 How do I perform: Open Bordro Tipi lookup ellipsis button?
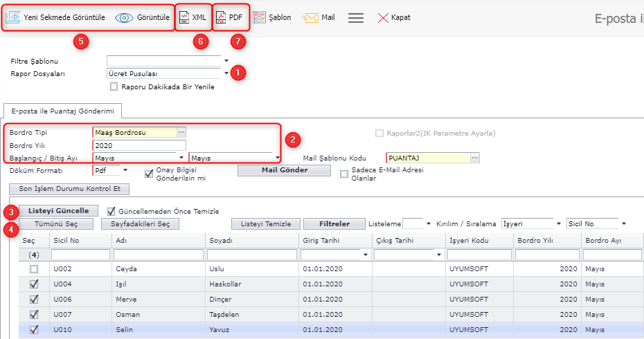(x=181, y=131)
